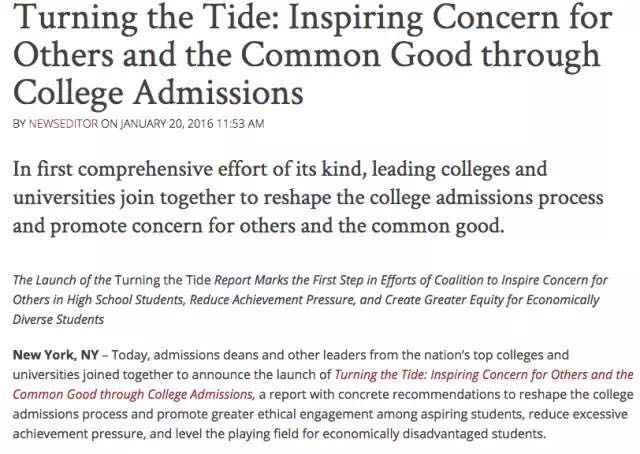Click the 11:53 AM timestamp
The height and width of the screenshot is (454, 640).
pyautogui.click(x=240, y=124)
